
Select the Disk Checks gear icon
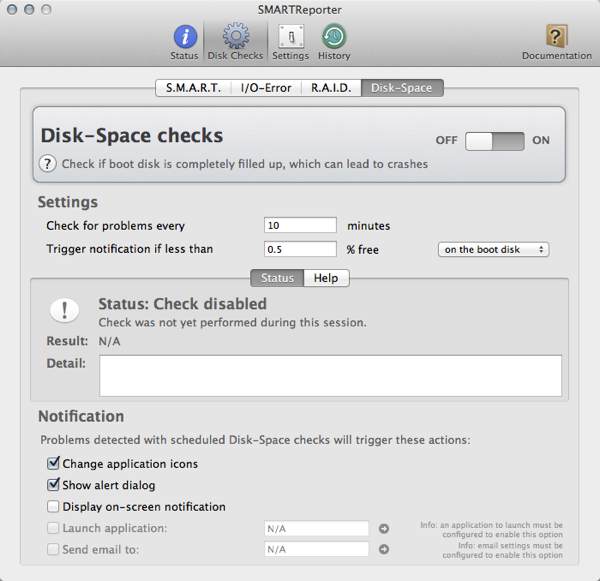point(236,36)
